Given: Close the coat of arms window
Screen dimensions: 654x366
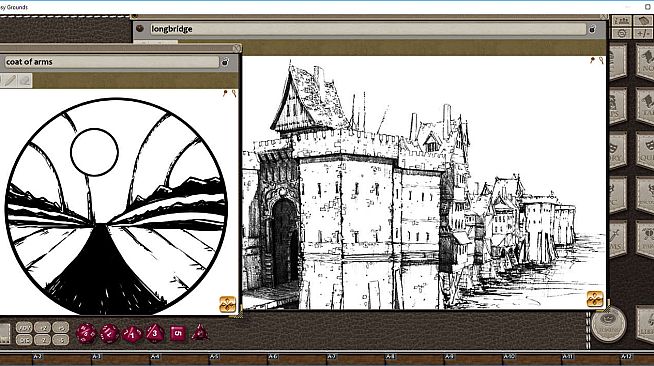Looking at the screenshot, I should [236, 48].
